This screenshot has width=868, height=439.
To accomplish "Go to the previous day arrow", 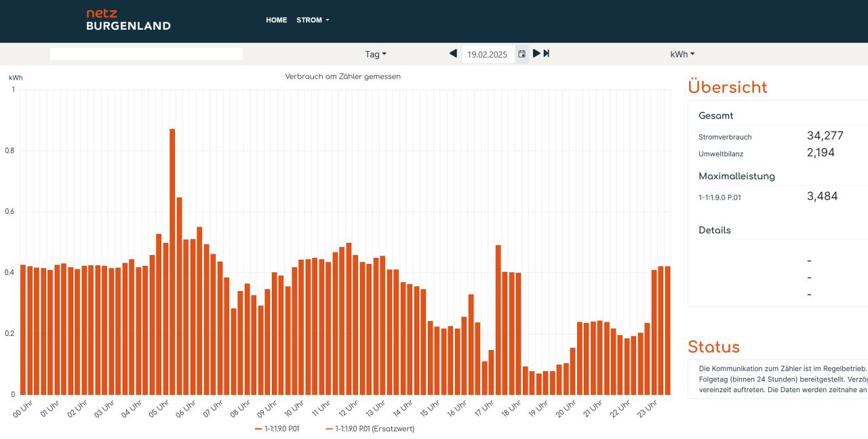I will point(453,54).
